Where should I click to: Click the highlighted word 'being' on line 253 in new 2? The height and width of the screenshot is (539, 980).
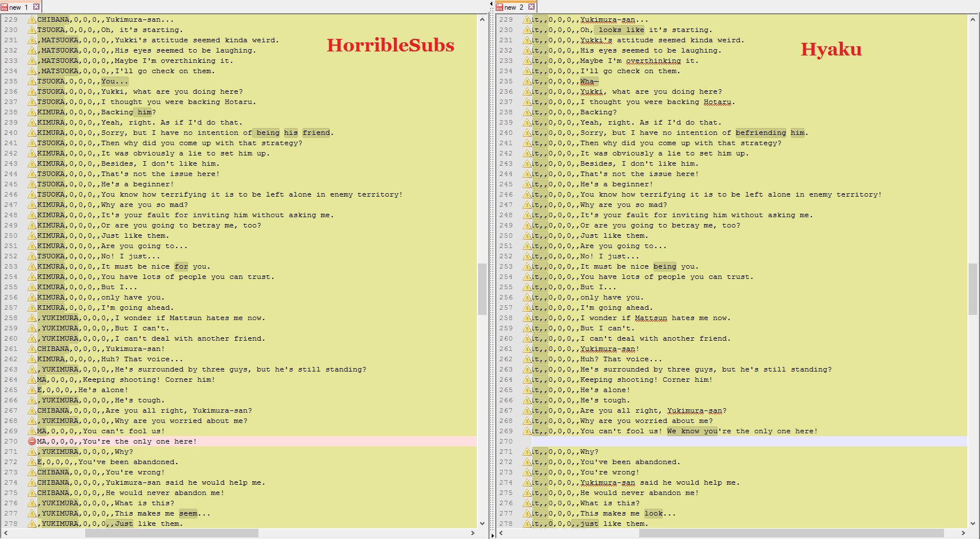click(x=665, y=266)
